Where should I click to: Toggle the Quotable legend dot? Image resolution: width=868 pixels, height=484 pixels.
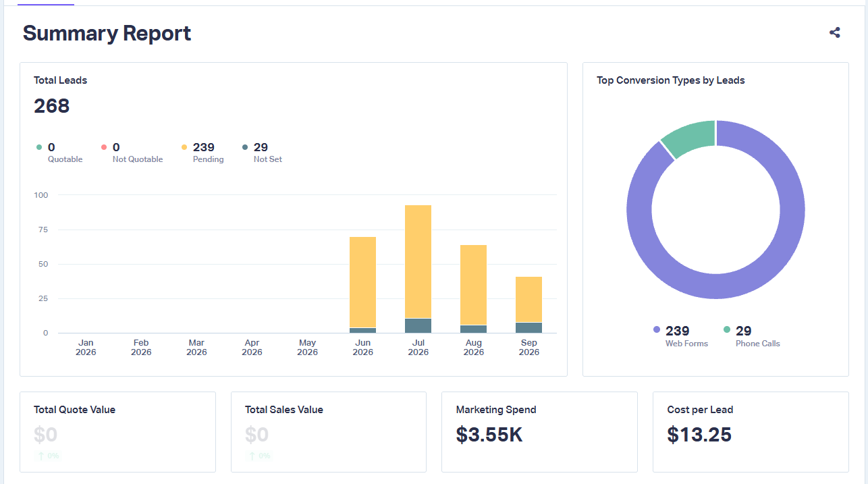tap(39, 147)
